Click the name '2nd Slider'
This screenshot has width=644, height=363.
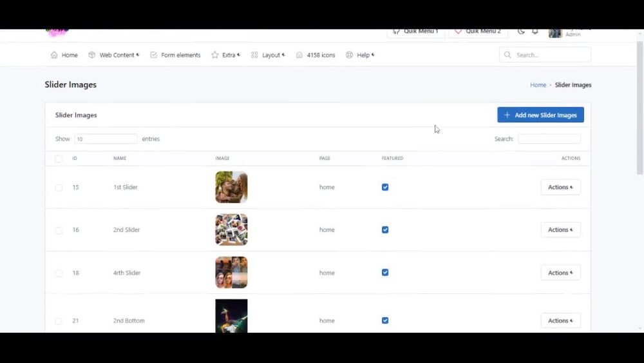(126, 230)
